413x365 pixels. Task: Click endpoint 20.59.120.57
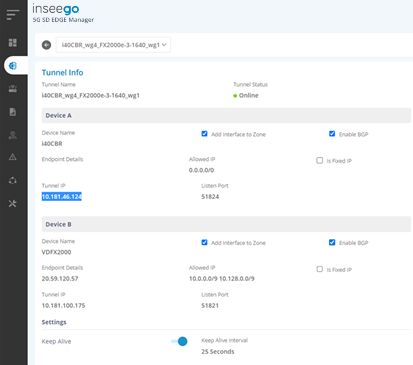tap(60, 279)
